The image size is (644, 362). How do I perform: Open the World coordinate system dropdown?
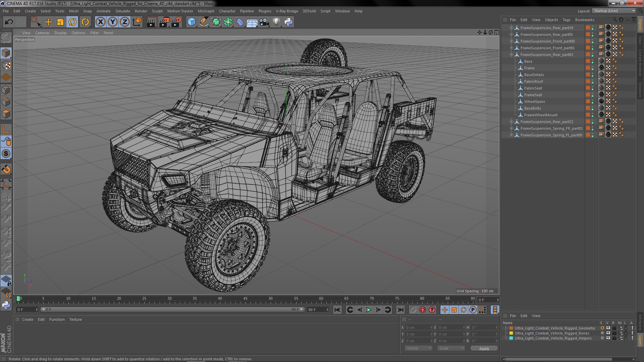click(419, 348)
